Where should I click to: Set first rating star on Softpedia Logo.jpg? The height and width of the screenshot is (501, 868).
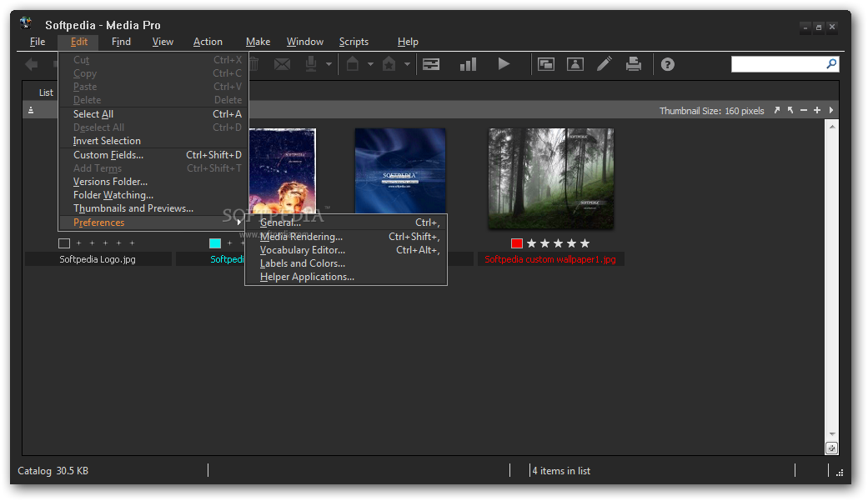pyautogui.click(x=78, y=243)
